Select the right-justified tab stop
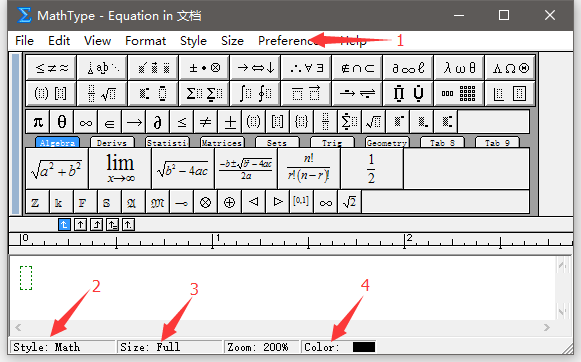The image size is (581, 362). click(x=96, y=225)
